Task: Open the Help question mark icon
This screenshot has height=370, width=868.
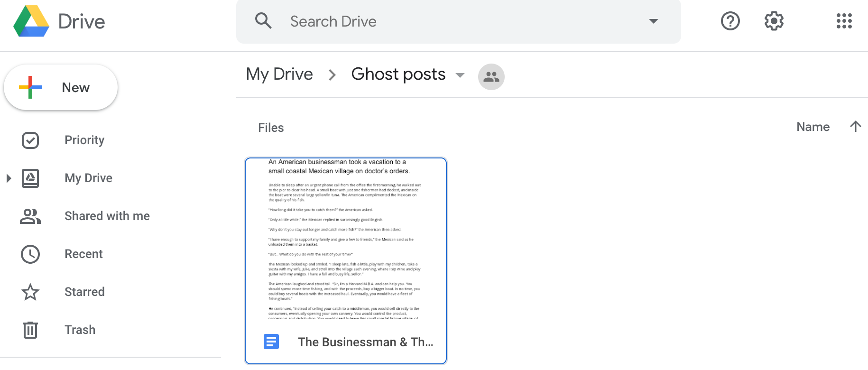Action: (x=730, y=21)
